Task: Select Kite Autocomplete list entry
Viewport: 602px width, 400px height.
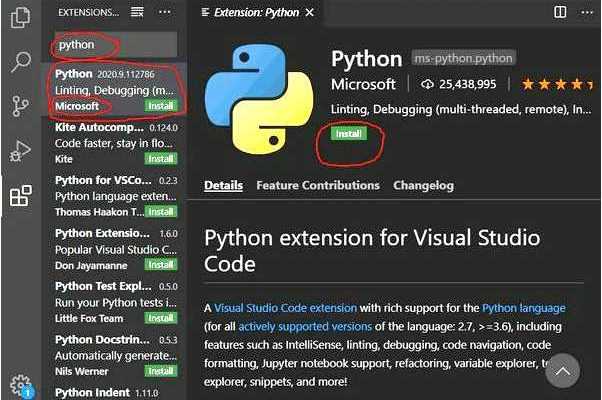Action: 114,143
